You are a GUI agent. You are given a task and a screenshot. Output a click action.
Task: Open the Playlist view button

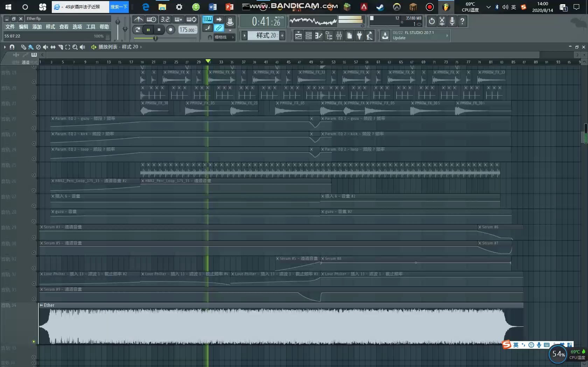[298, 35]
